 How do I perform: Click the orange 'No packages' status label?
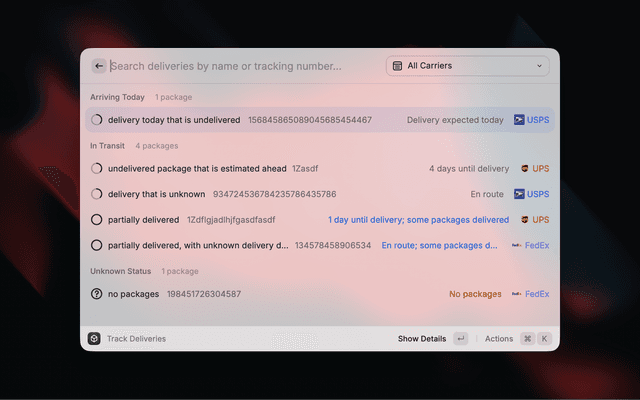point(475,294)
